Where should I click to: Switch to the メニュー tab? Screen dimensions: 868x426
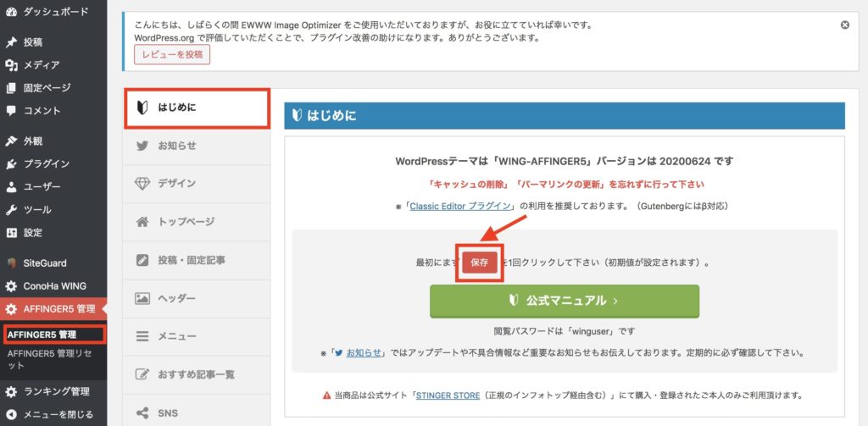(197, 336)
